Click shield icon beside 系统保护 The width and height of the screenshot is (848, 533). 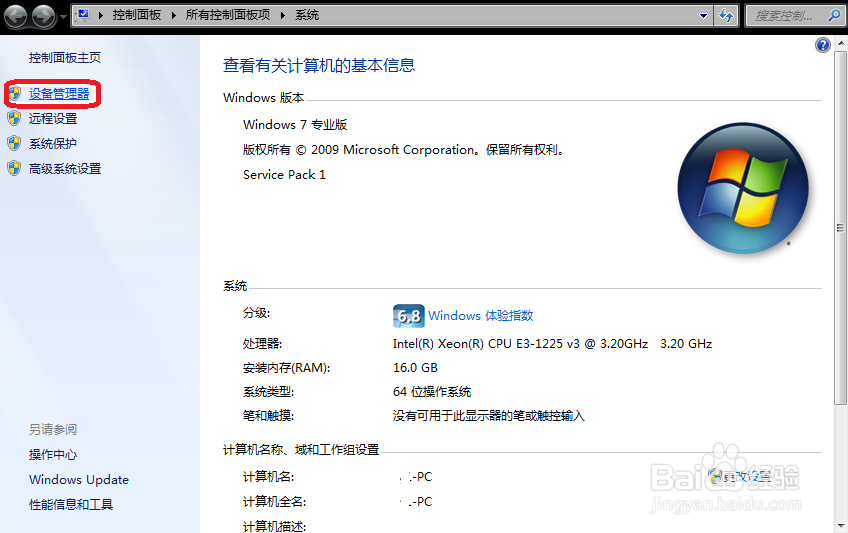coord(15,143)
